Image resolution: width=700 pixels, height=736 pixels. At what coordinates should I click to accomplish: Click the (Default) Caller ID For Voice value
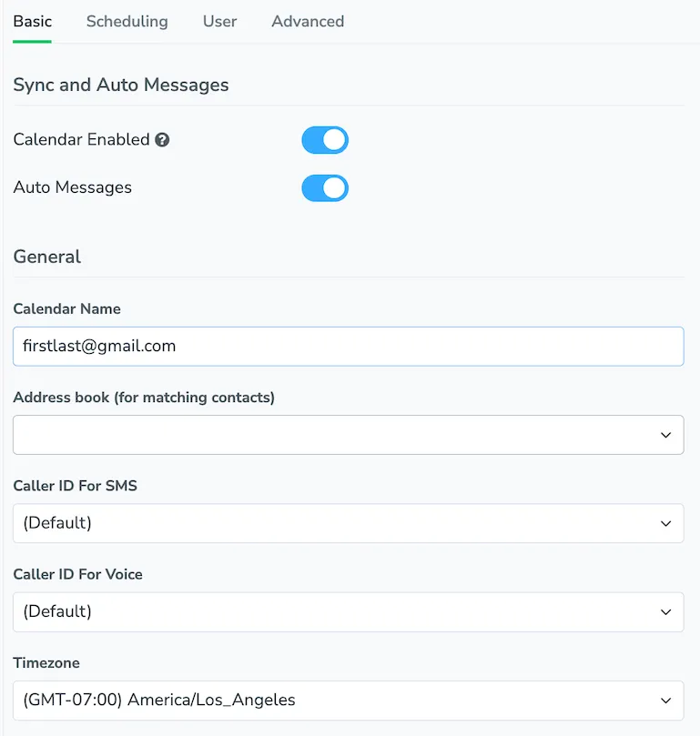coord(57,611)
